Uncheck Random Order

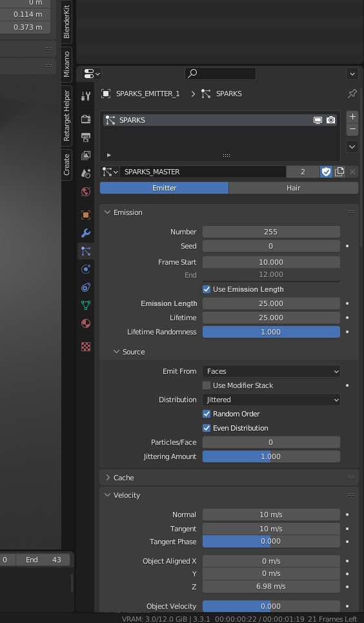[x=207, y=414]
